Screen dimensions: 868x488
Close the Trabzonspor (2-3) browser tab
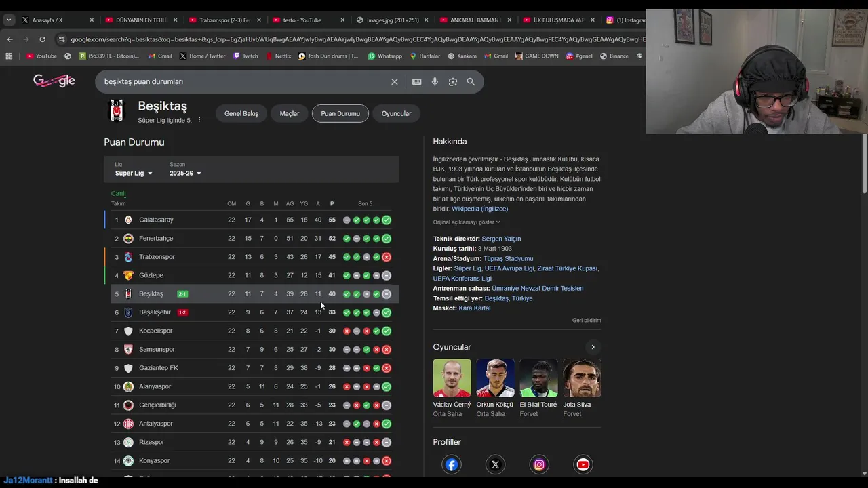coord(259,20)
